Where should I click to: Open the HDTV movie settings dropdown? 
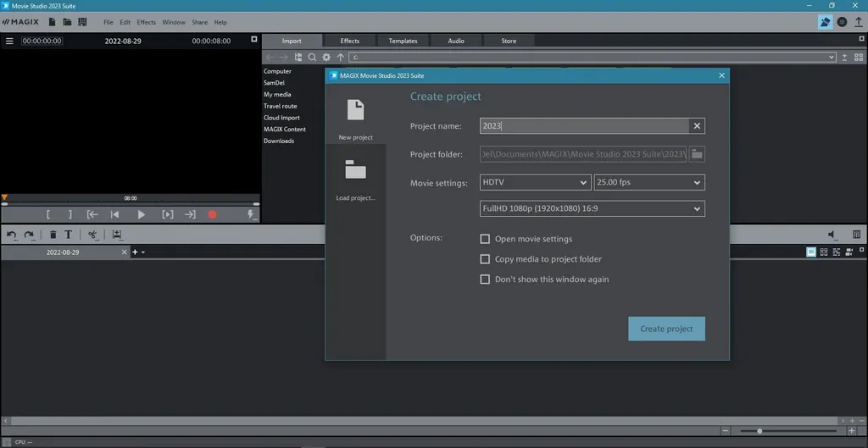(536, 183)
